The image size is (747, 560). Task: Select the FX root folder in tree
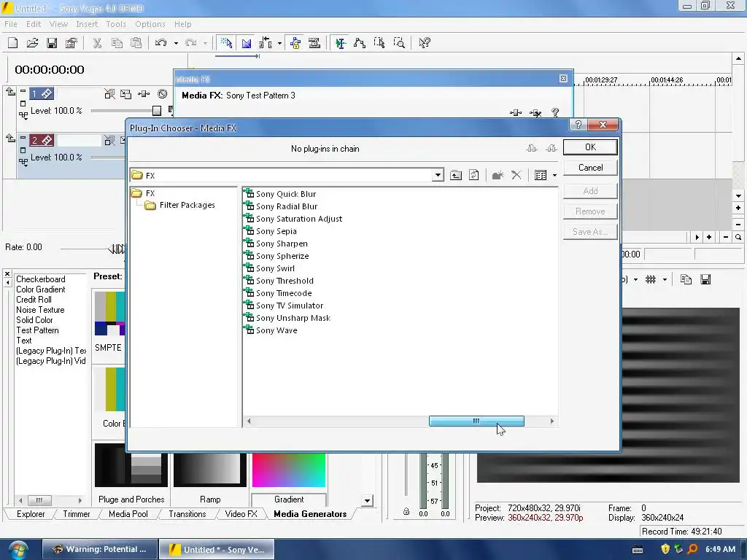click(144, 192)
